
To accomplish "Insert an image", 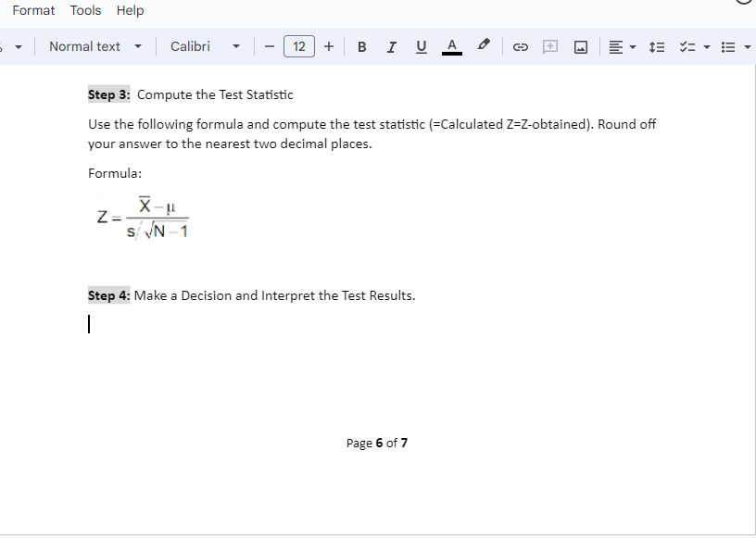I will click(580, 46).
